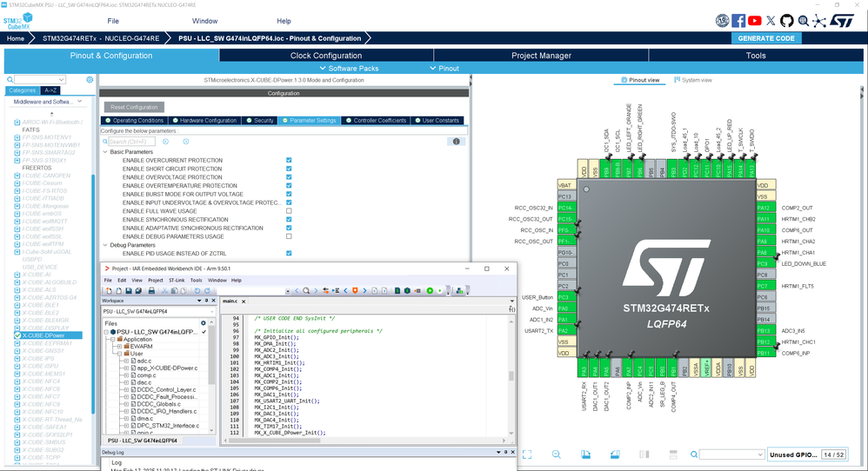The width and height of the screenshot is (868, 471).
Task: Click the settings gear next to category search
Action: pos(90,79)
